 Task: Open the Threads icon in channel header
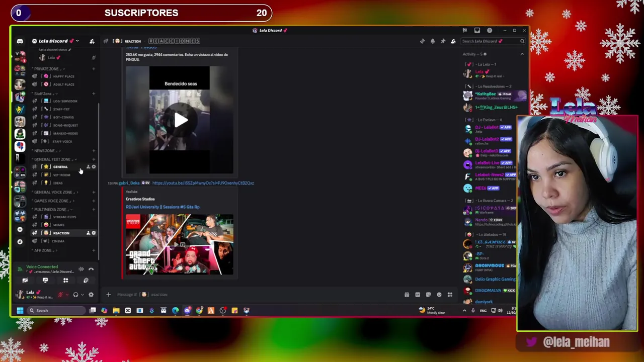point(422,41)
